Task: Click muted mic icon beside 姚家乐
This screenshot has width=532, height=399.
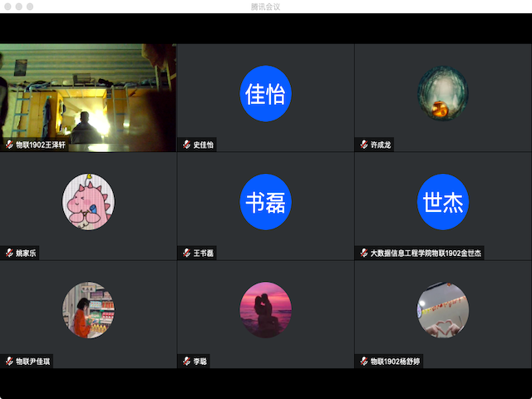Action: pos(9,253)
